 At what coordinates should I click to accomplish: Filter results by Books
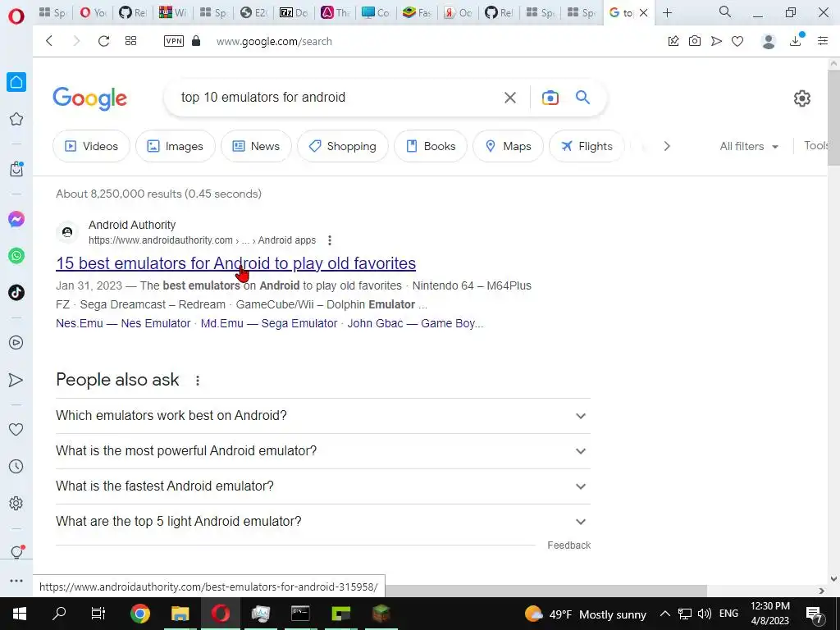pyautogui.click(x=431, y=146)
